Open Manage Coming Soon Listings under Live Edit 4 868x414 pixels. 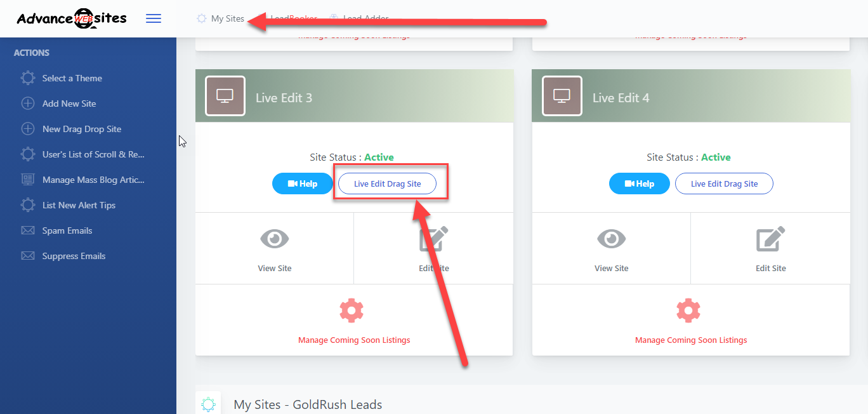691,340
